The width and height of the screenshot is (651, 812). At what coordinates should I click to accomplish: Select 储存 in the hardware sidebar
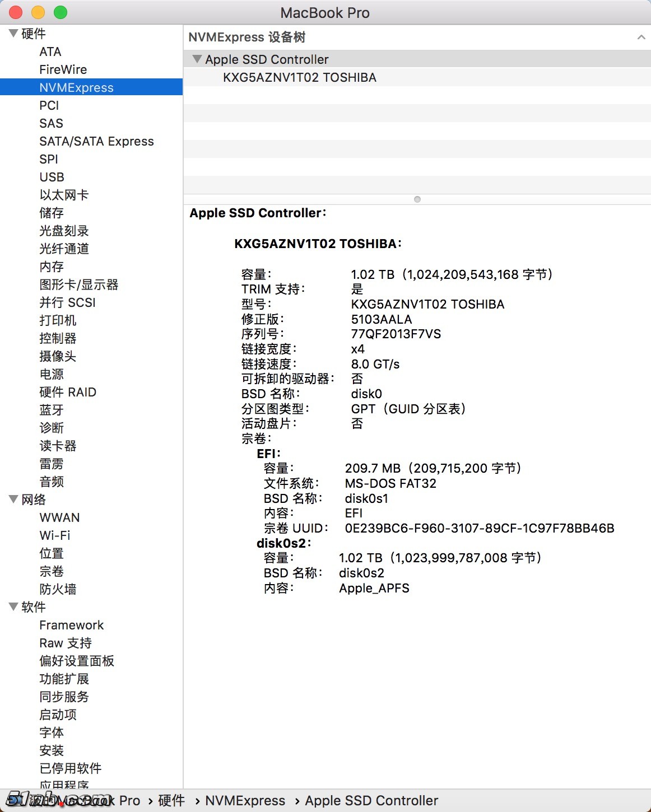(51, 213)
